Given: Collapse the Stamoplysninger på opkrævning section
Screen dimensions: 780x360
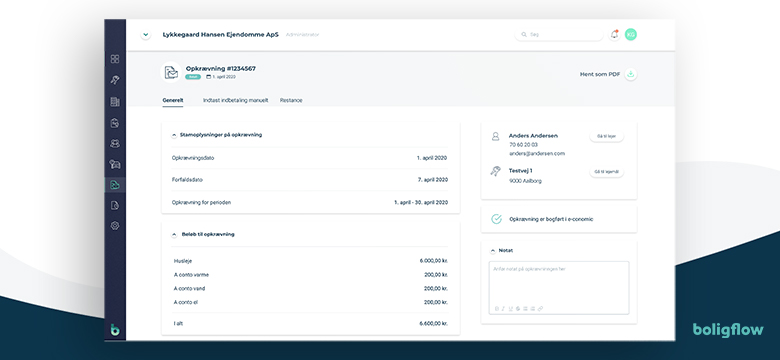Looking at the screenshot, I should (x=174, y=135).
